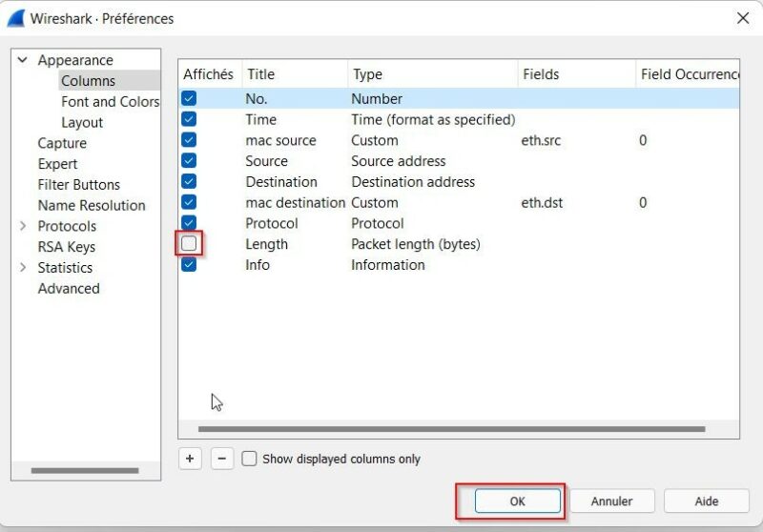Uncheck the Info column checkbox
The image size is (763, 532).
[x=189, y=264]
